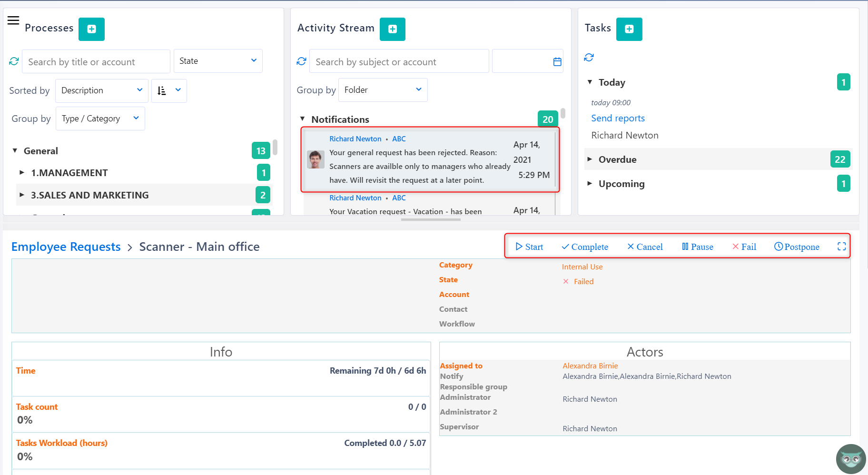Image resolution: width=868 pixels, height=475 pixels.
Task: Expand the 1.MANAGEMENT tree node
Action: 22,173
